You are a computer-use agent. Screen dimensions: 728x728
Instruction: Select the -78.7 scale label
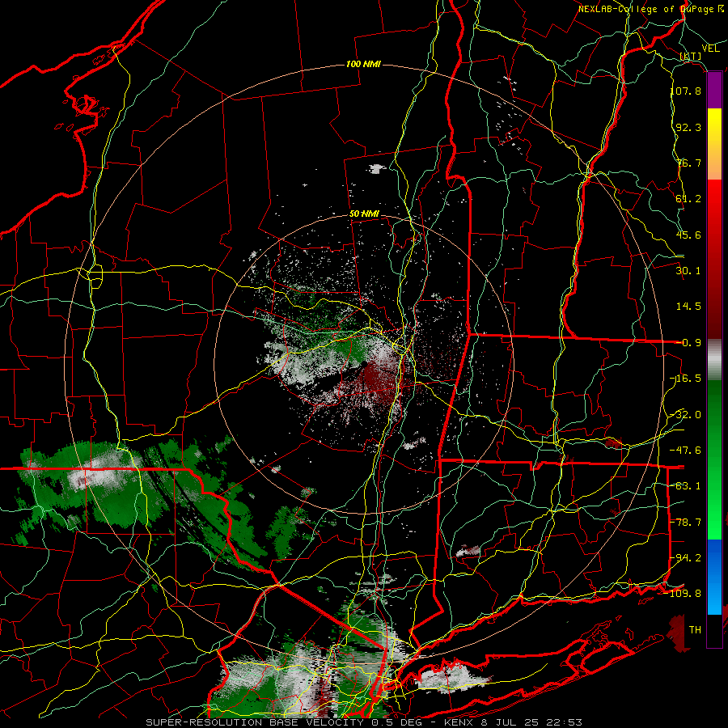click(686, 523)
